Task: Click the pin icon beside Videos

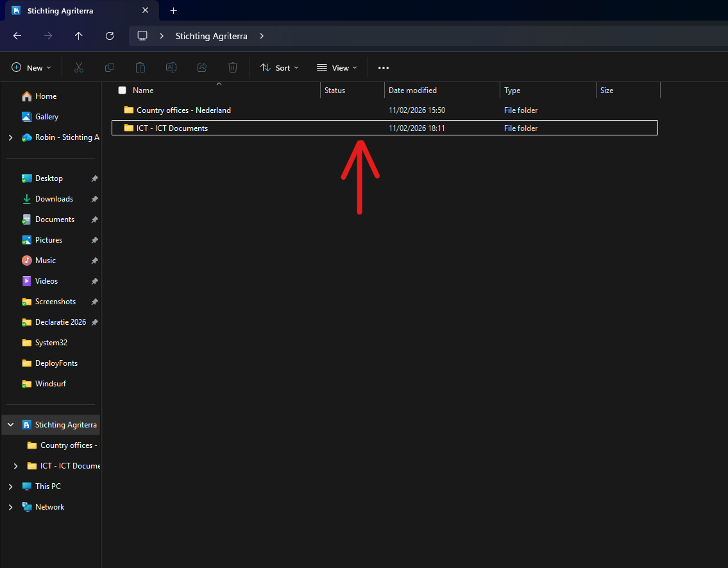Action: pyautogui.click(x=95, y=281)
